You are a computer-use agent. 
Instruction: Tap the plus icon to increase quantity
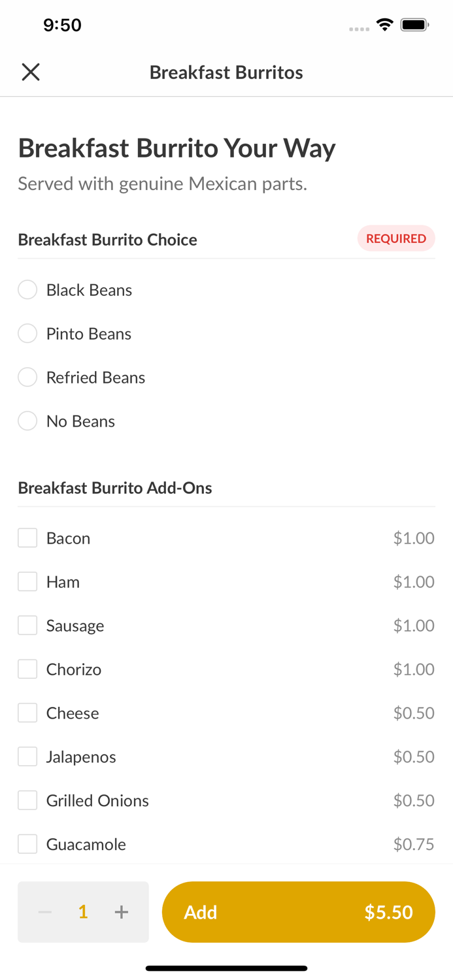[122, 912]
